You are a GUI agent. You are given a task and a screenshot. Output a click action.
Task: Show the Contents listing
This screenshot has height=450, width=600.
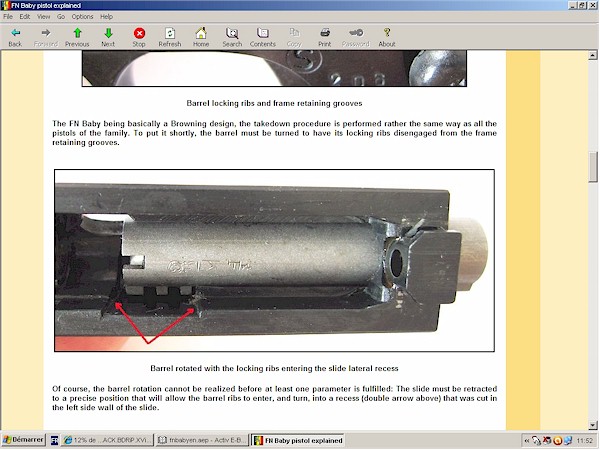263,37
